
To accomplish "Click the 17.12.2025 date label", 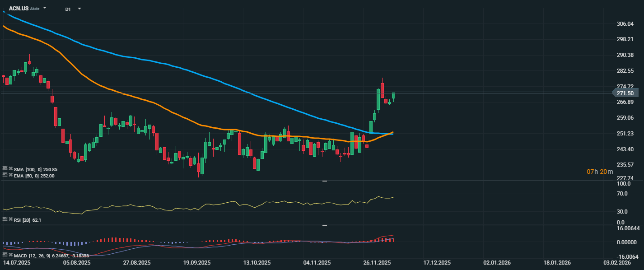I will [x=437, y=263].
